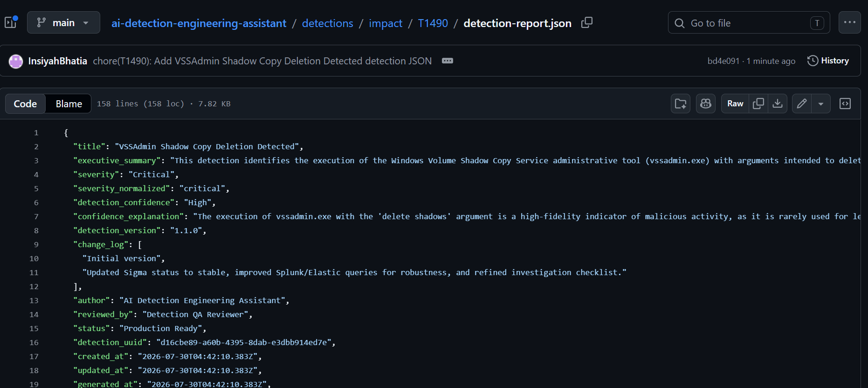Click "VSSAdmin Shadow Copy Deletion Detected" title value

pos(207,146)
